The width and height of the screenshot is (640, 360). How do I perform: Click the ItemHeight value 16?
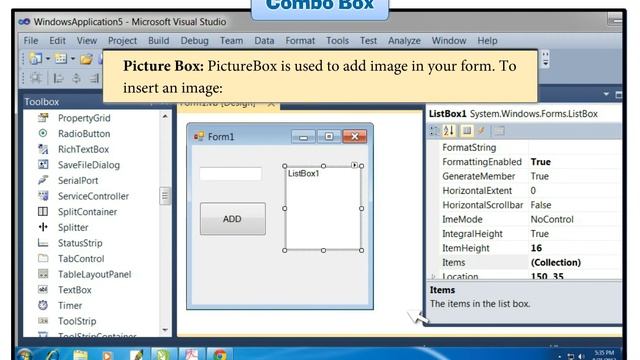click(536, 248)
